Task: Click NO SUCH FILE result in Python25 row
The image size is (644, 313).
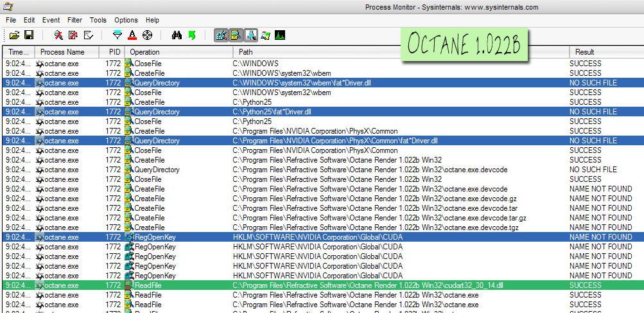Action: pyautogui.click(x=593, y=112)
